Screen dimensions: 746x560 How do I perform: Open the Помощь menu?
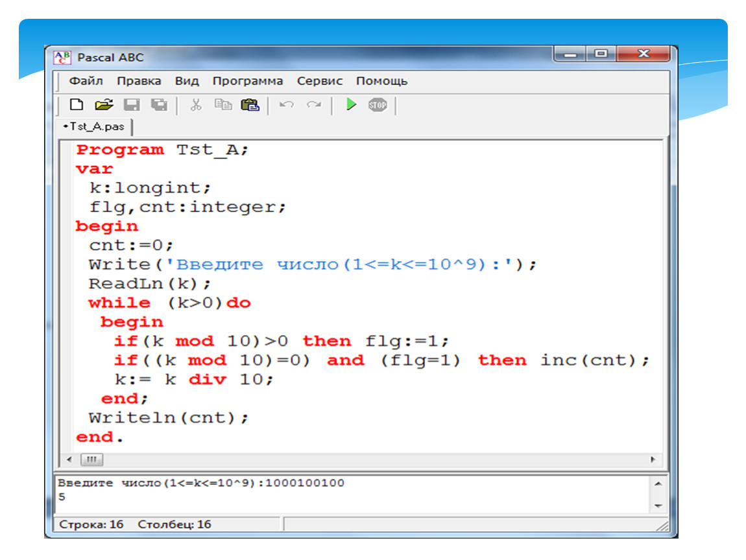click(382, 81)
